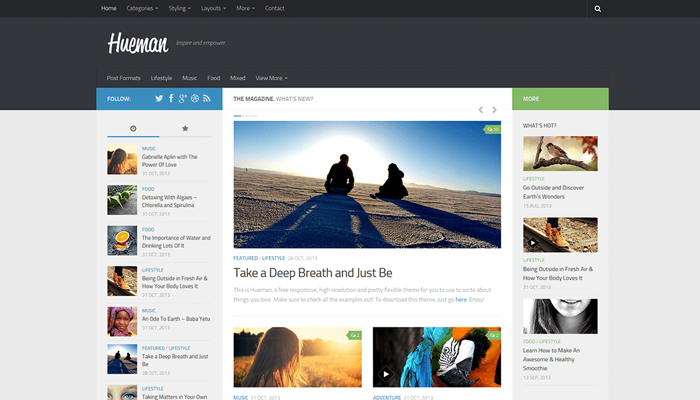Screen dimensions: 700x400
Task: Open Lifestyle in secondary navigation
Action: pos(161,78)
